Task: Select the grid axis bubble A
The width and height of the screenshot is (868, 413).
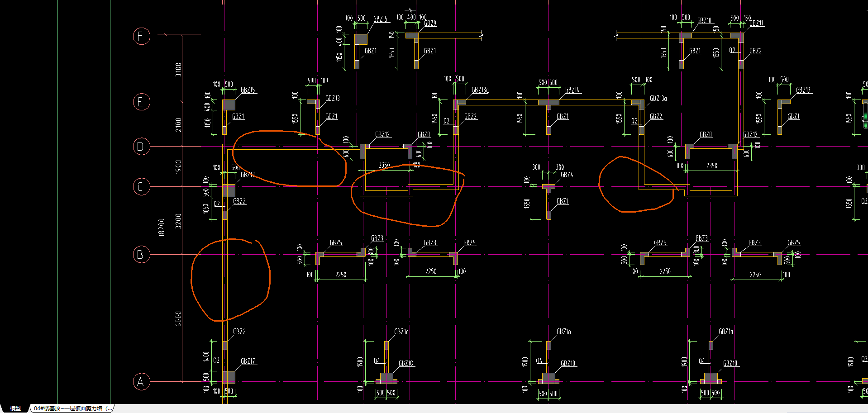Action: tap(141, 382)
